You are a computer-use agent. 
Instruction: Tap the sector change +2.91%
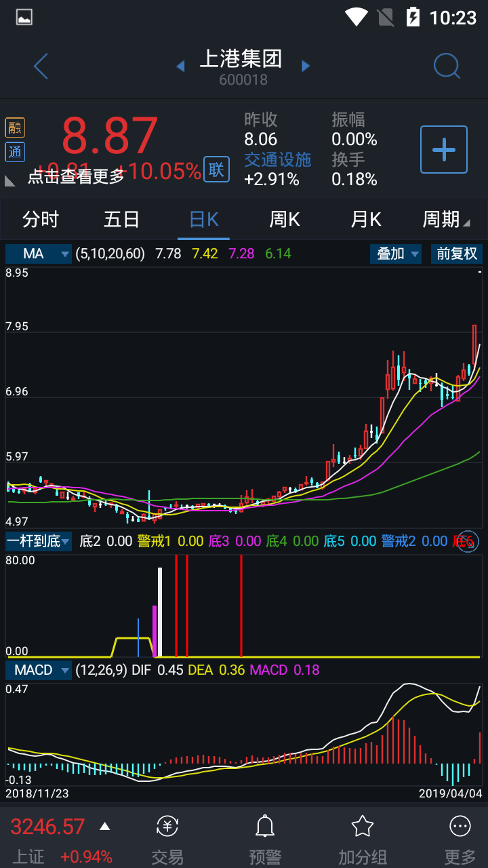pyautogui.click(x=272, y=179)
